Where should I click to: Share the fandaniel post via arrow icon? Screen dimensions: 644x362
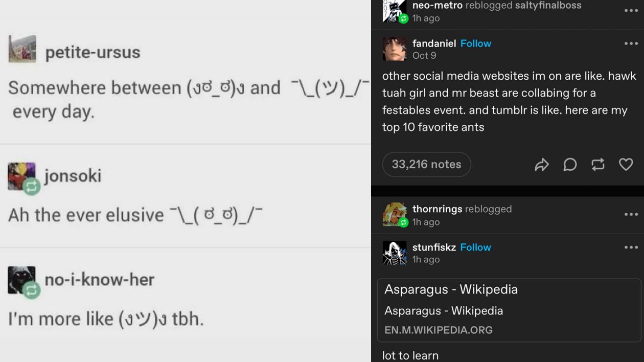pos(542,165)
